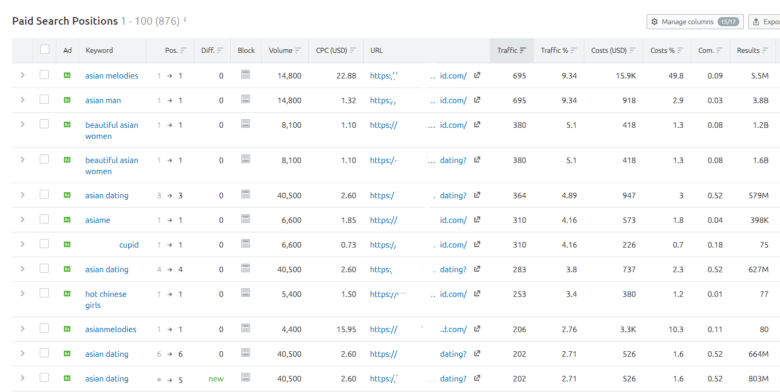View block icon for hot chinese girls row
The height and width of the screenshot is (392, 780).
245,293
